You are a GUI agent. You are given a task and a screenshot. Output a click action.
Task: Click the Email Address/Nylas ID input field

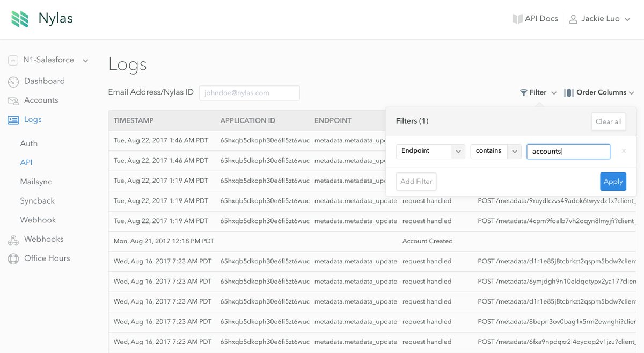(x=249, y=92)
